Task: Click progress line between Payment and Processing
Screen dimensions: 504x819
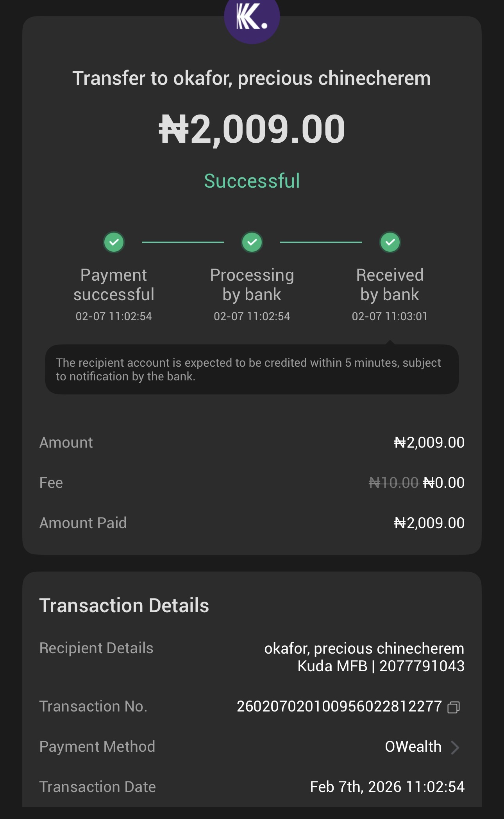Action: tap(182, 242)
